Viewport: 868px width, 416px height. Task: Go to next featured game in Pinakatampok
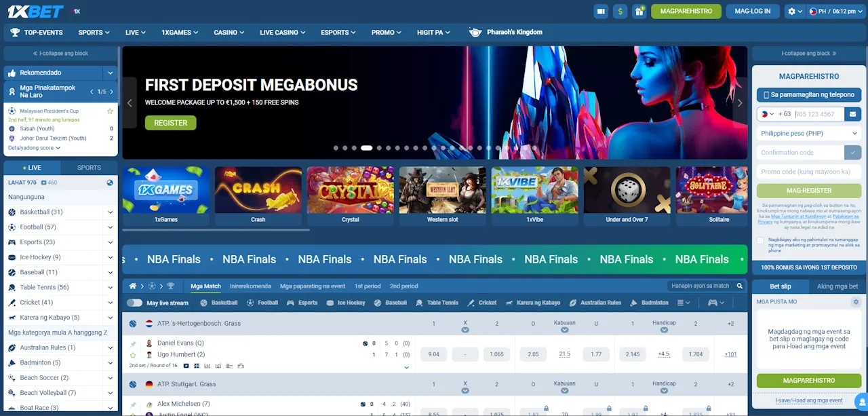tap(111, 92)
